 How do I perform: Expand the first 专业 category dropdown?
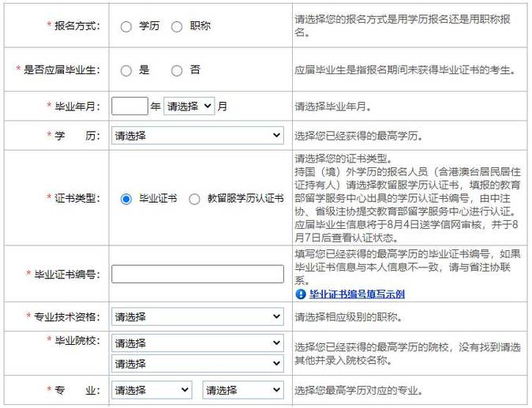152,391
